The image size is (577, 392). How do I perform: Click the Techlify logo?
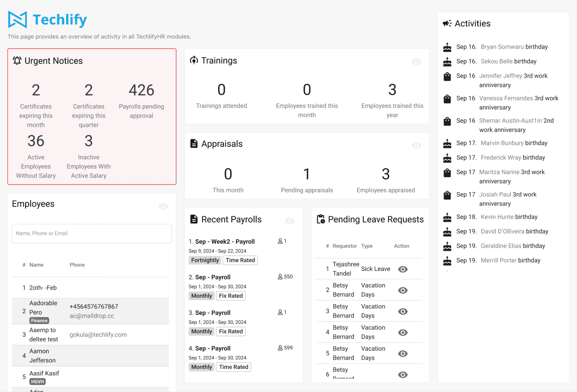coord(47,19)
